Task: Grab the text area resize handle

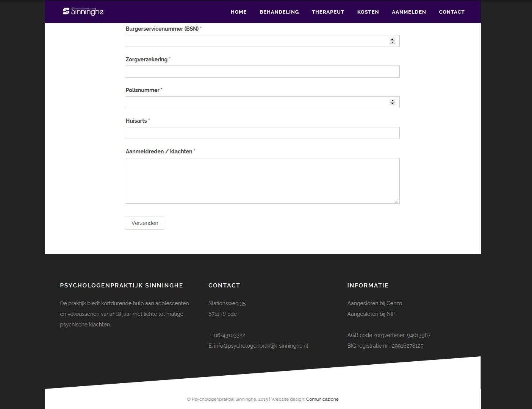Action: [x=397, y=201]
